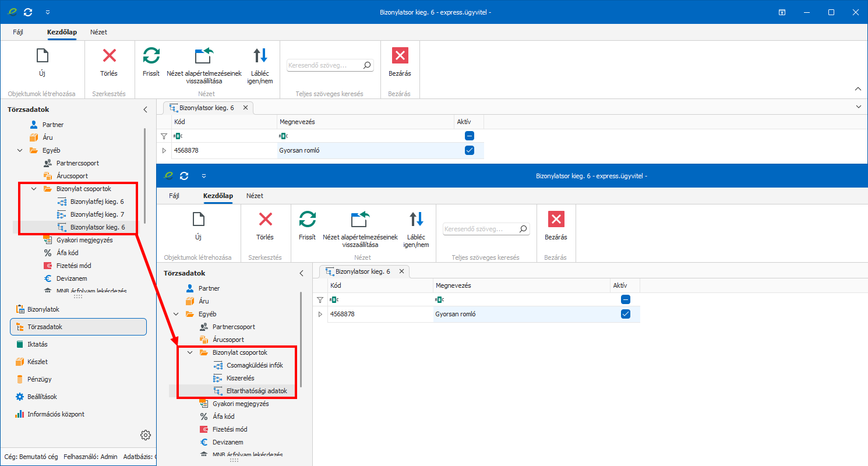868x466 pixels.
Task: Click the Keresendő szöveg search field in top ribbon
Action: coord(325,65)
